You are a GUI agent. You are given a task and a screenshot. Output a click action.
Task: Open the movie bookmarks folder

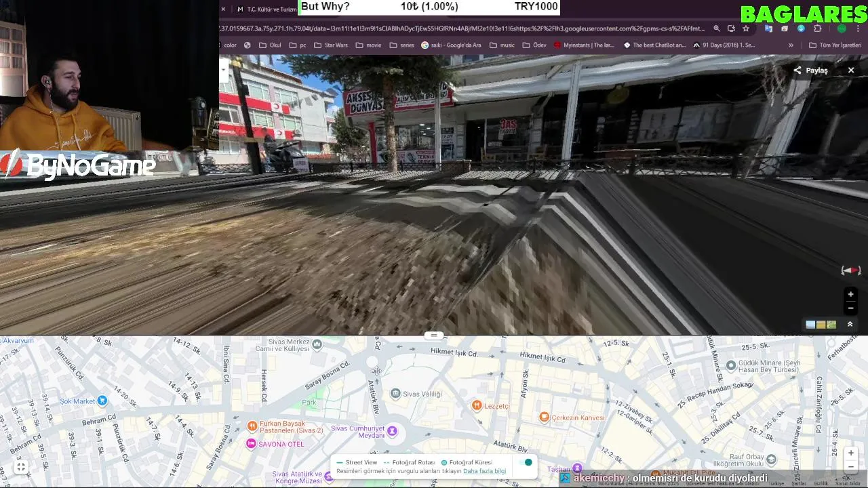pos(368,45)
